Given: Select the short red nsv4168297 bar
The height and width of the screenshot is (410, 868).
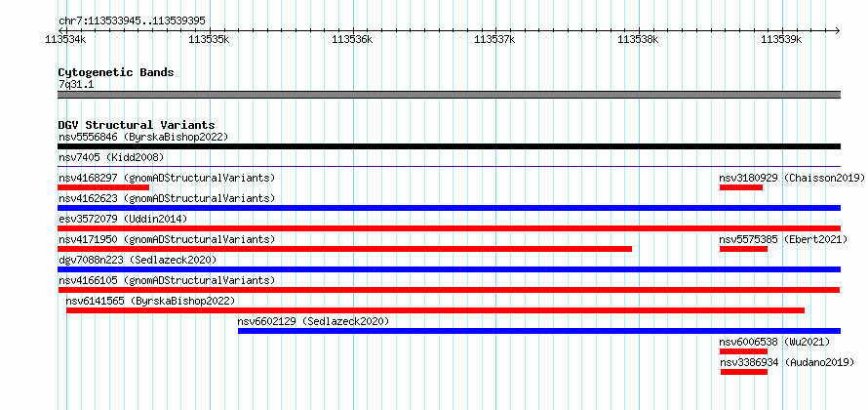Looking at the screenshot, I should tap(103, 187).
